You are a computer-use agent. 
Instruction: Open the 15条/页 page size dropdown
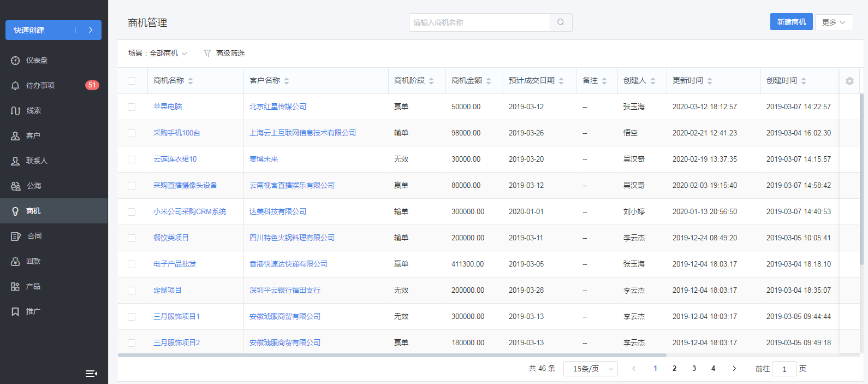[x=590, y=369]
